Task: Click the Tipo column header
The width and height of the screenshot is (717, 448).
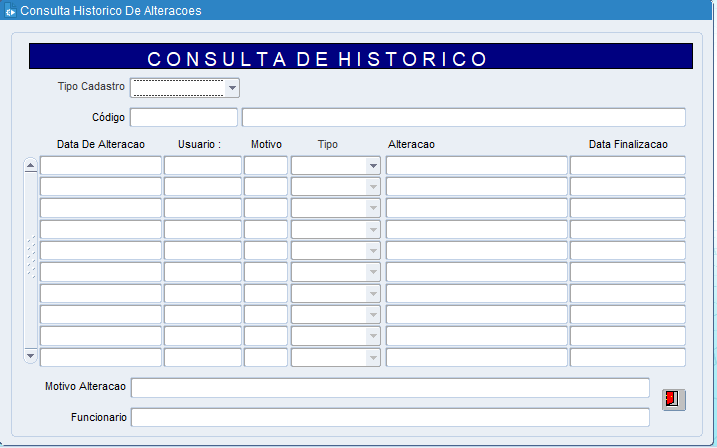Action: 327,144
